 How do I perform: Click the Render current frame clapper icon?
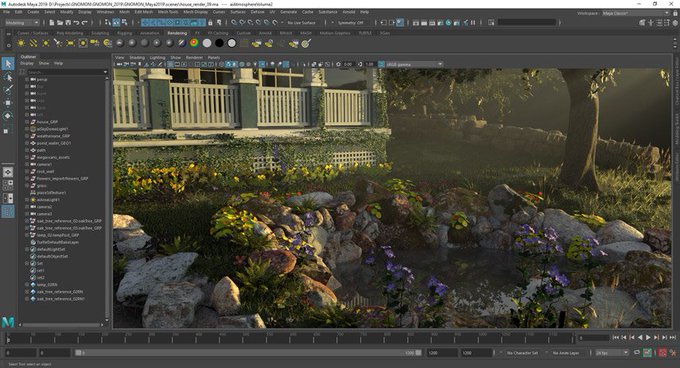[424, 22]
